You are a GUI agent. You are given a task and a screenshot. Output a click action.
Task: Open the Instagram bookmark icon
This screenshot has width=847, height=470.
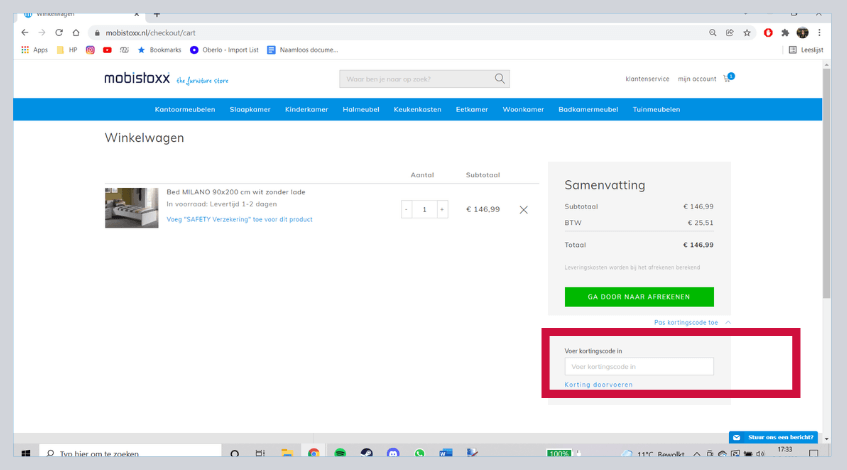[90, 49]
